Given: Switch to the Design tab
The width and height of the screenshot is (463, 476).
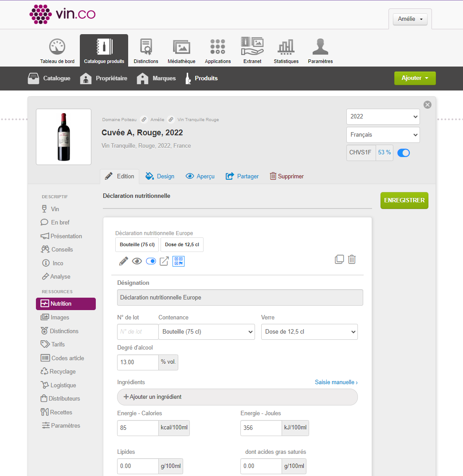Looking at the screenshot, I should pos(160,176).
